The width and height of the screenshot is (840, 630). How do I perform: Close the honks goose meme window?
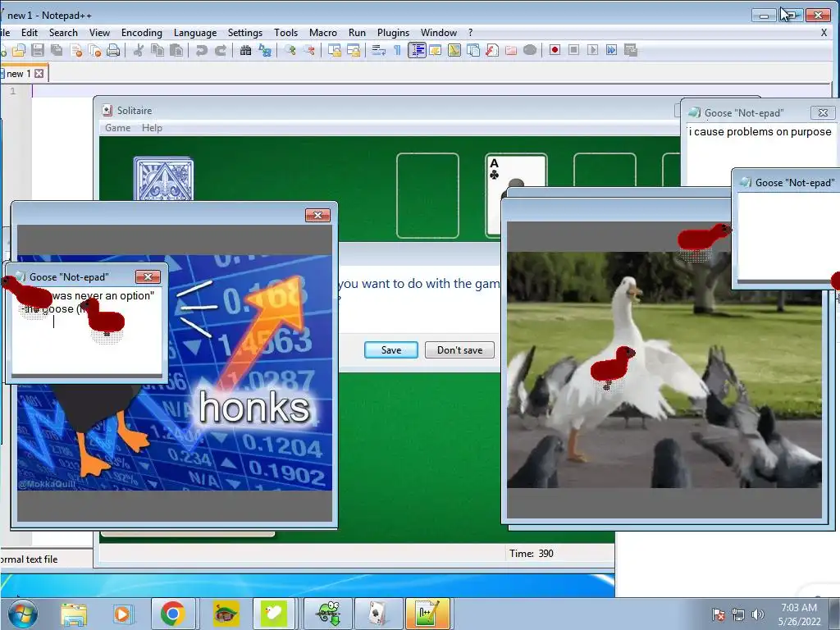point(317,216)
